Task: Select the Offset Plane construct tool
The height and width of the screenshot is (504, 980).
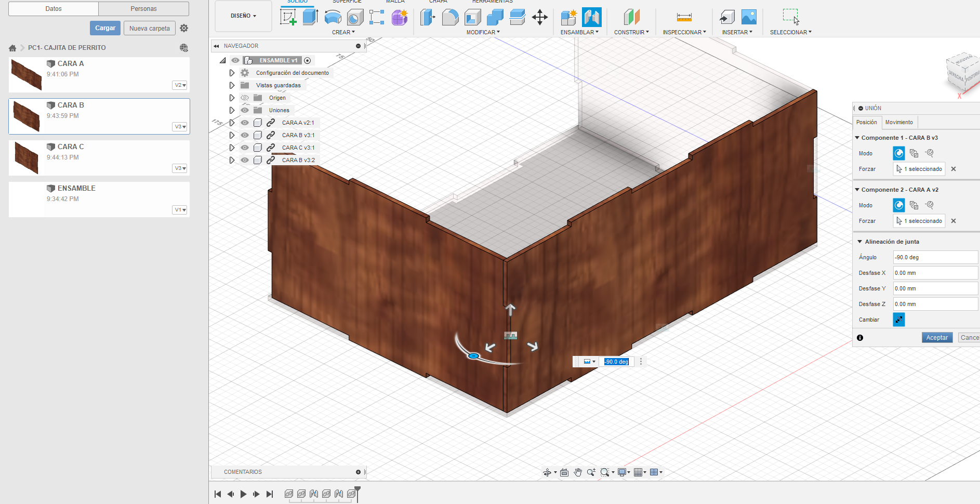Action: (x=631, y=17)
